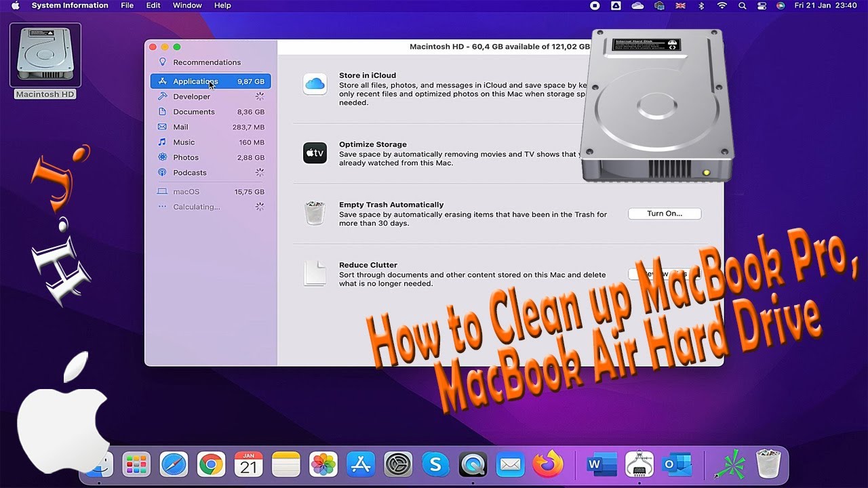Select the Documents sidebar row
Screen dimensions: 868x488
(x=211, y=112)
